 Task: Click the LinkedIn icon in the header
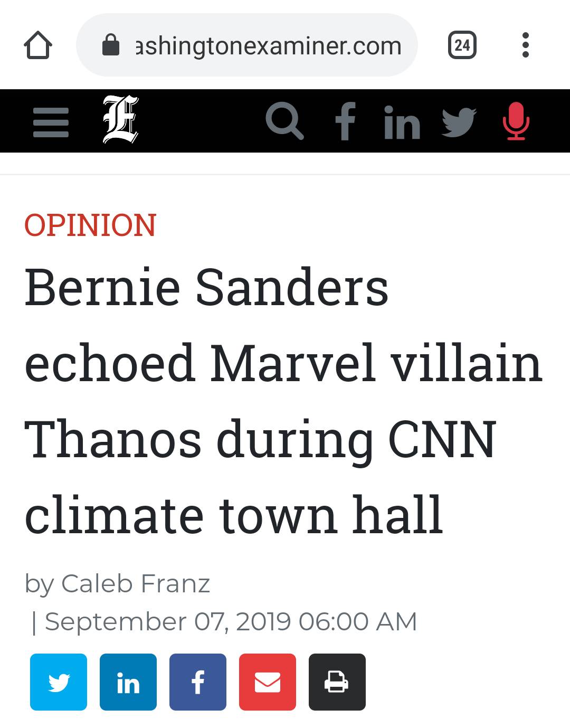pyautogui.click(x=402, y=121)
